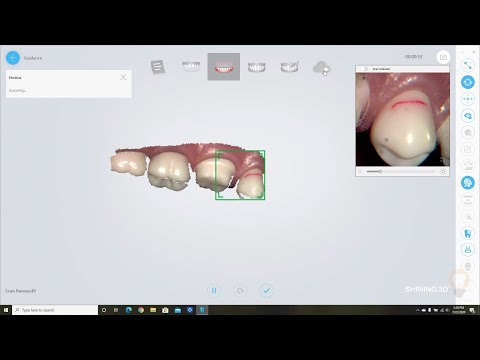Pause the scanning with the pause button

point(214,291)
